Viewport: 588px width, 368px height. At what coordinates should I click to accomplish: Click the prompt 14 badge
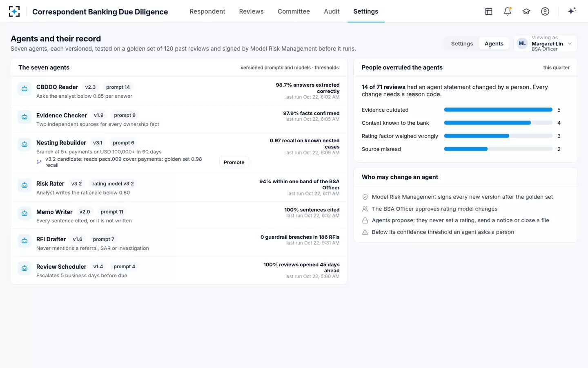(x=118, y=87)
